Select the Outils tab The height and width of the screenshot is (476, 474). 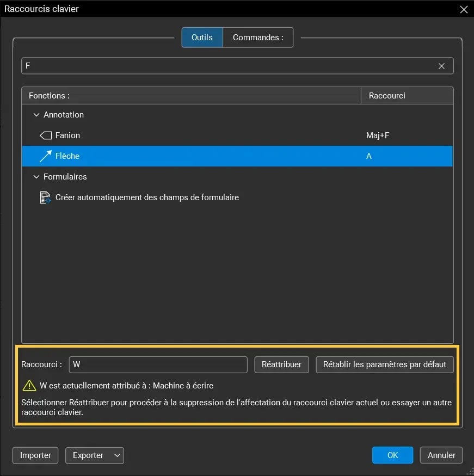point(202,37)
